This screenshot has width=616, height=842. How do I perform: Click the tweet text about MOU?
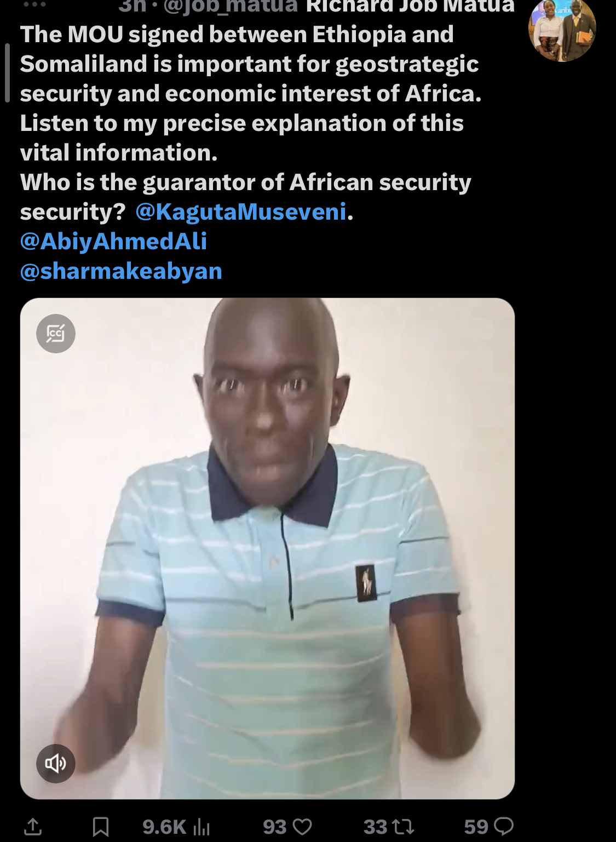251,93
